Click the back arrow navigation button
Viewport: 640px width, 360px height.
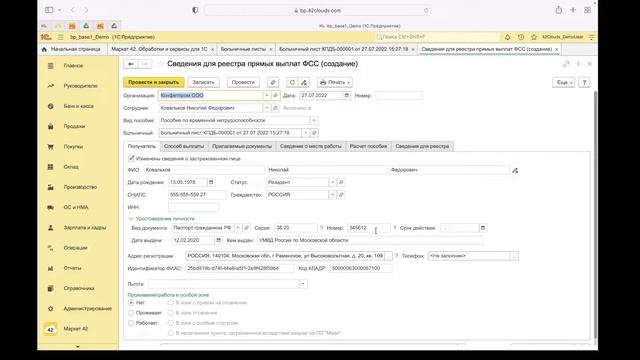[x=131, y=64]
